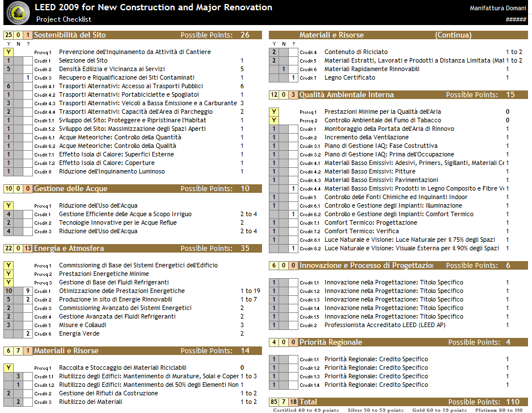This screenshot has height=413, width=532.
Task: Select 'Produzione in sito di Energie Rinnovabili'
Action: (x=116, y=299)
